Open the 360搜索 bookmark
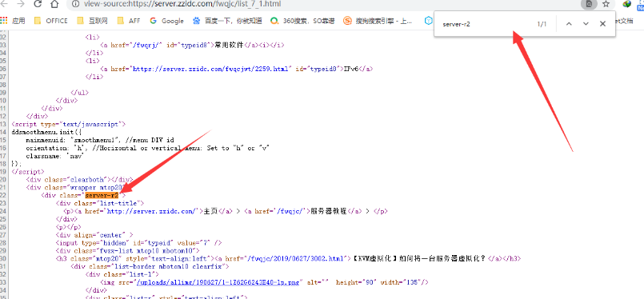 click(x=302, y=21)
